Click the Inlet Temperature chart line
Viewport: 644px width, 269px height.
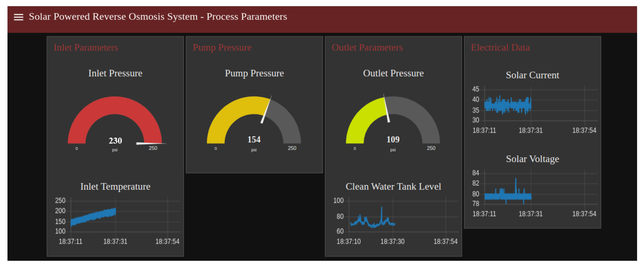click(93, 216)
